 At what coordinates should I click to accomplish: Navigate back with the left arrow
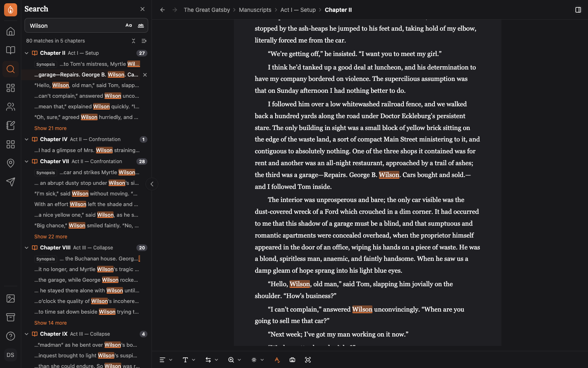tap(163, 10)
